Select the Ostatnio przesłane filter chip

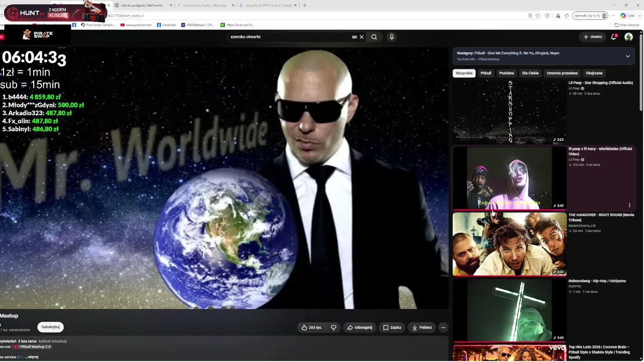(x=562, y=73)
